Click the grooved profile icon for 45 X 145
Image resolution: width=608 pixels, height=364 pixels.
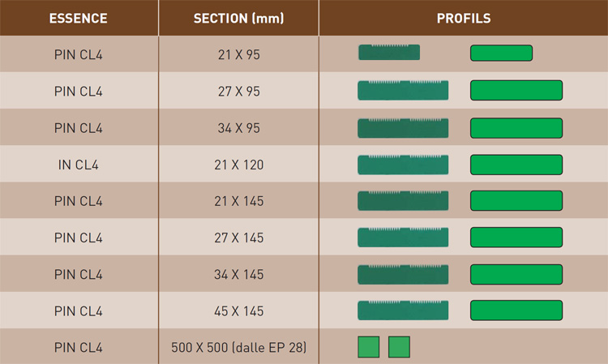403,310
